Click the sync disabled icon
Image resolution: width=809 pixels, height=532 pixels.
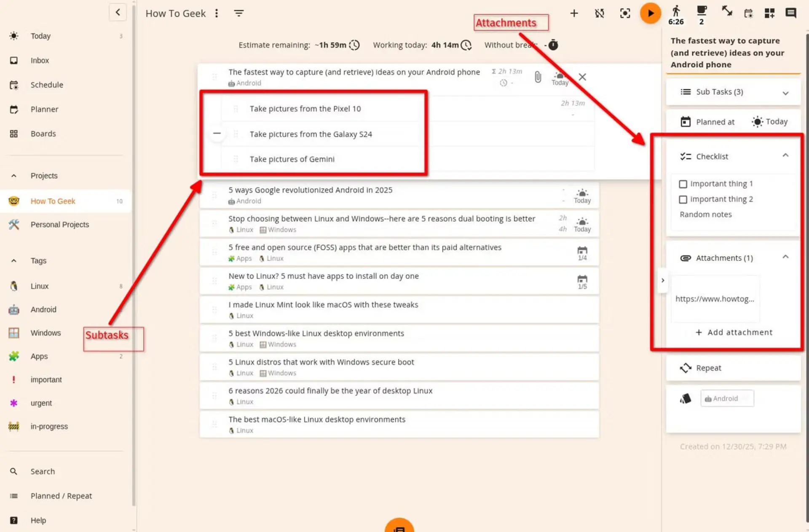(600, 13)
